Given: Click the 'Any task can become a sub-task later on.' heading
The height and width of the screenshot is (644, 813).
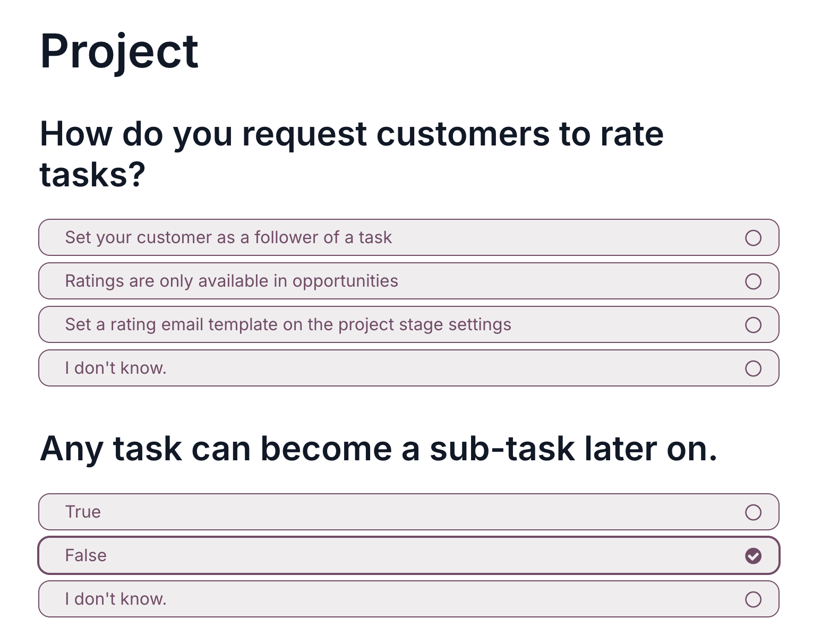Looking at the screenshot, I should [379, 449].
